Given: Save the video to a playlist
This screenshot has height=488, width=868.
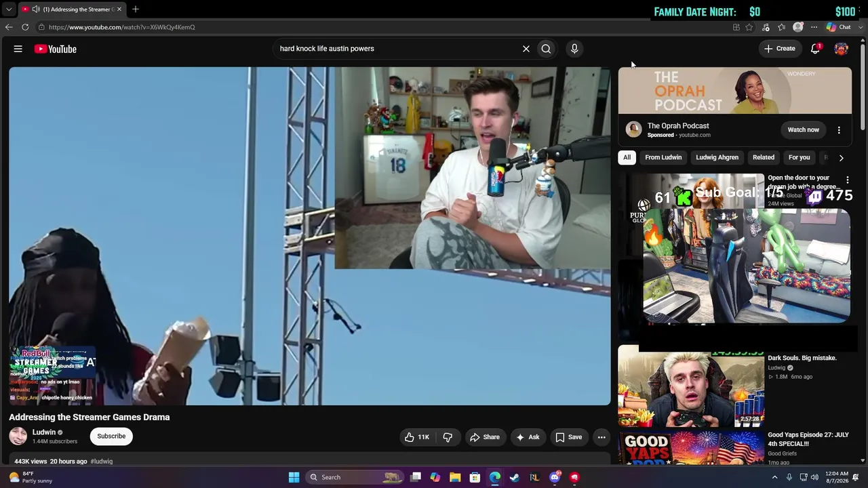Looking at the screenshot, I should click(x=569, y=437).
